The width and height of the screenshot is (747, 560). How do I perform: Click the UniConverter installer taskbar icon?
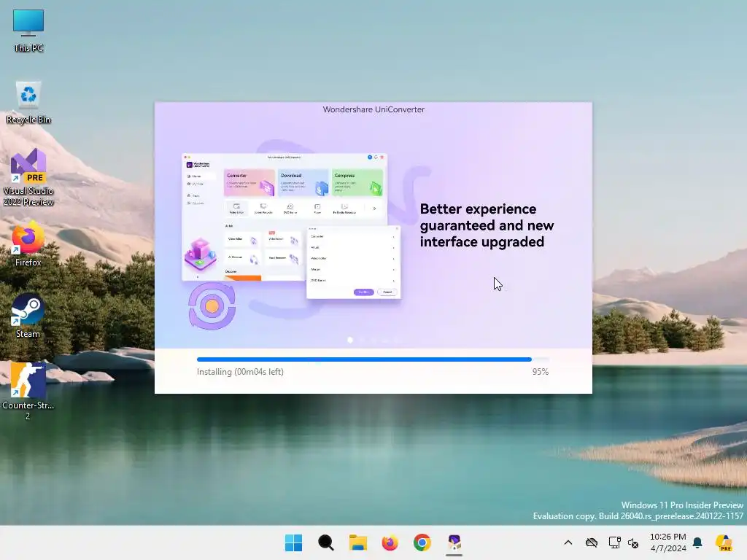pyautogui.click(x=454, y=542)
